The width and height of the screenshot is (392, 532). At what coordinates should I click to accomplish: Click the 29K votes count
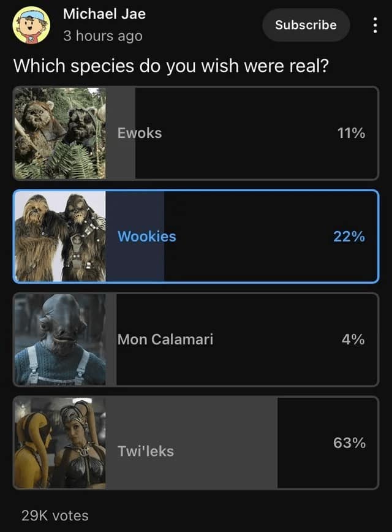(55, 515)
